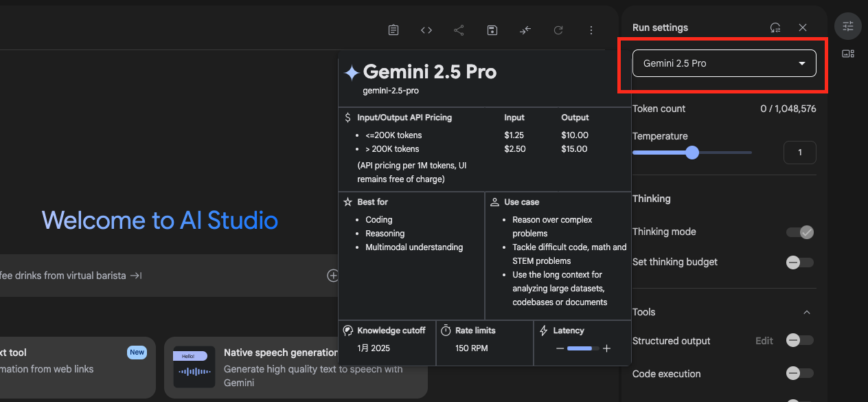Open the Get code panel
868x402 pixels.
point(426,30)
